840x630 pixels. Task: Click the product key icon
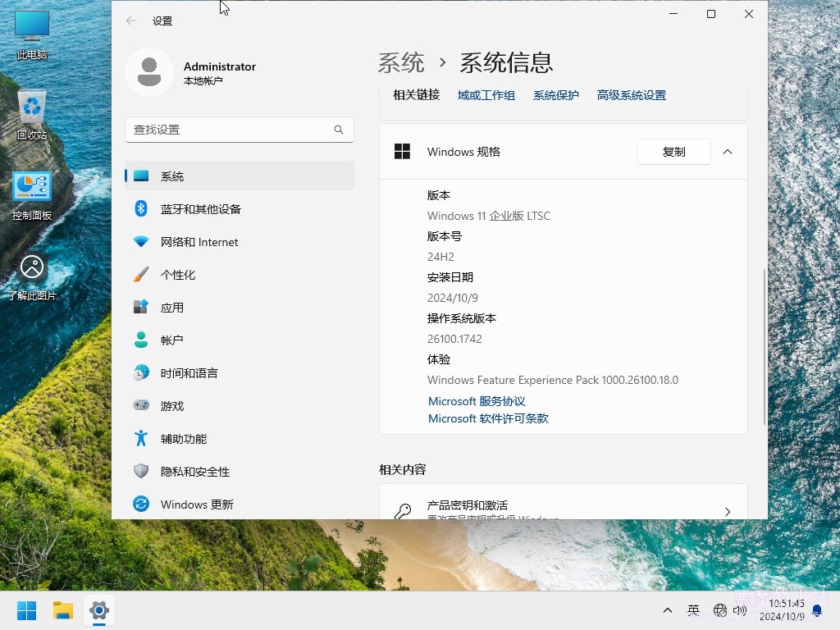[x=402, y=512]
